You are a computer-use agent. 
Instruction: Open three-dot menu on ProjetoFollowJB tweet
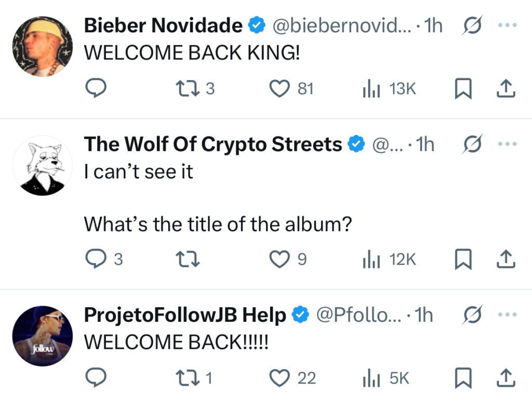coord(507,315)
